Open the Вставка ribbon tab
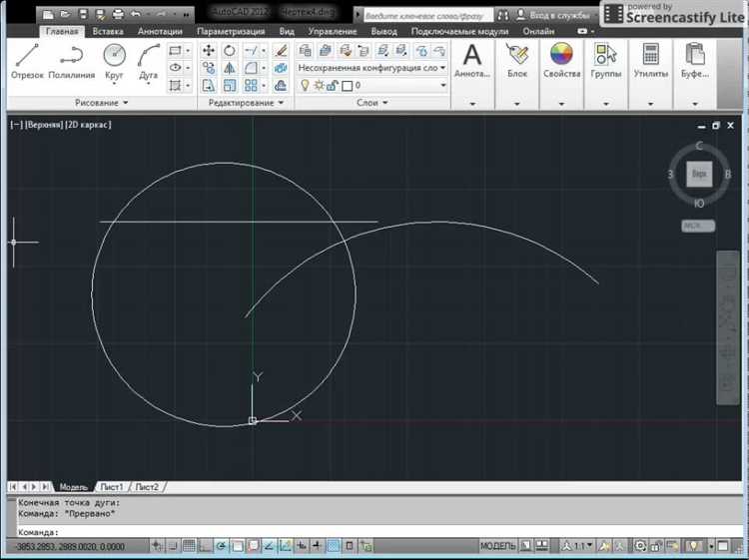The width and height of the screenshot is (749, 560). click(108, 31)
